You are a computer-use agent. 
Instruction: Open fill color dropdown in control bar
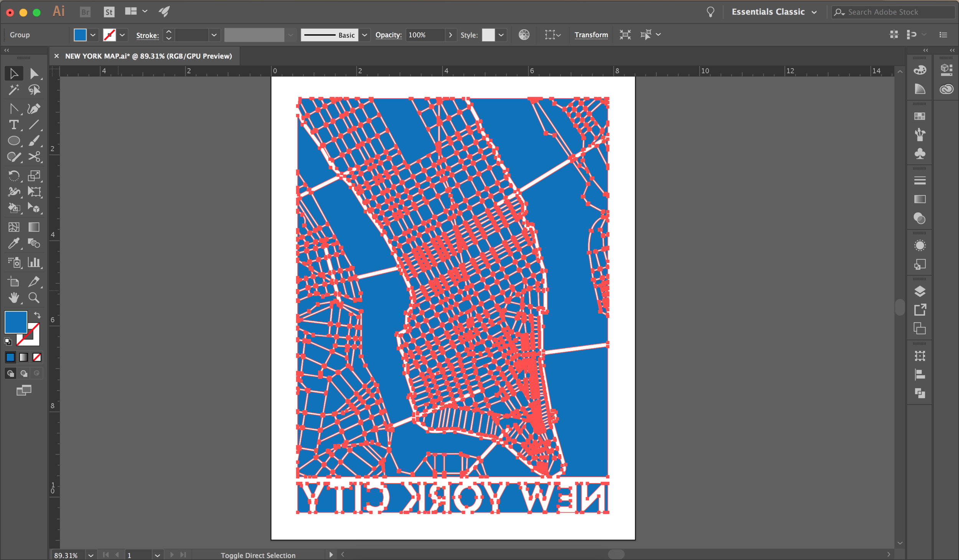(93, 35)
